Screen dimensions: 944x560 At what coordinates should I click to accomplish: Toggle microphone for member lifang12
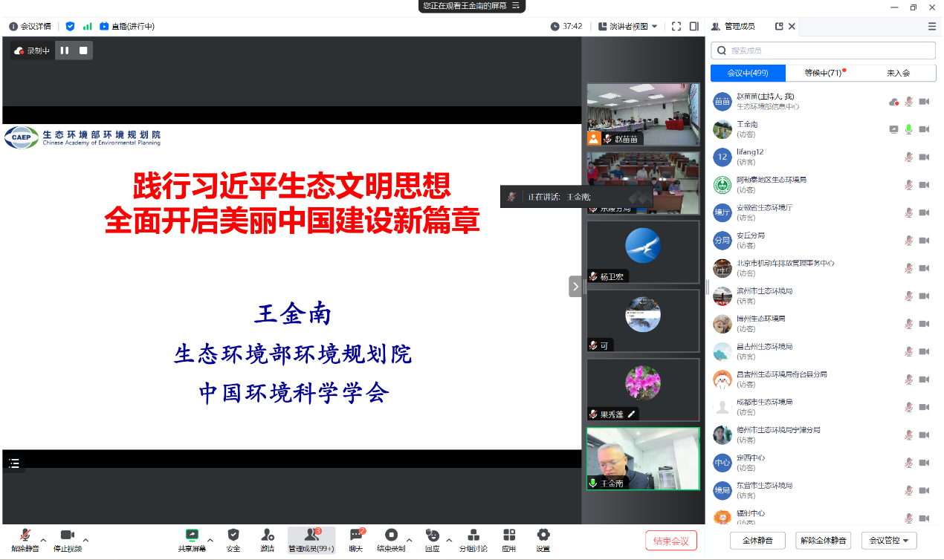coord(908,157)
